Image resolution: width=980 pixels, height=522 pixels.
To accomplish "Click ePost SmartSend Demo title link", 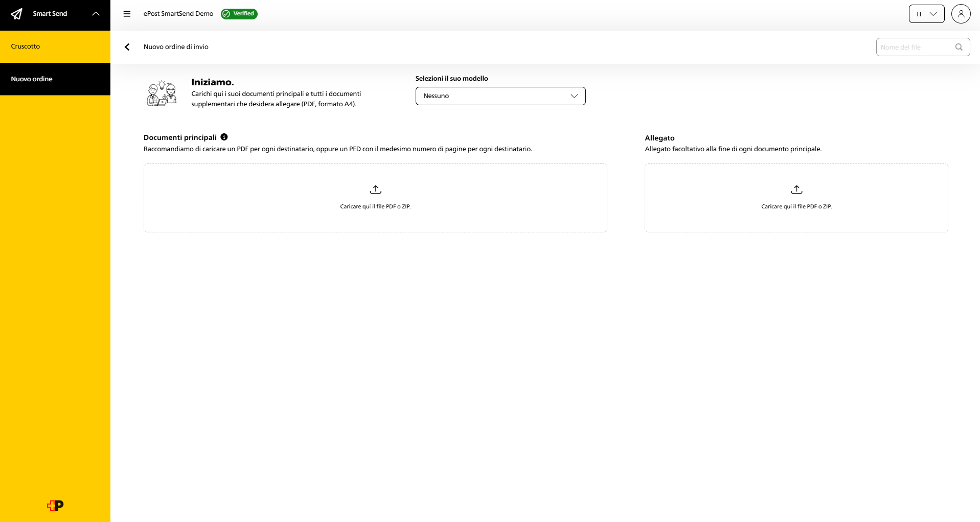I will click(178, 14).
